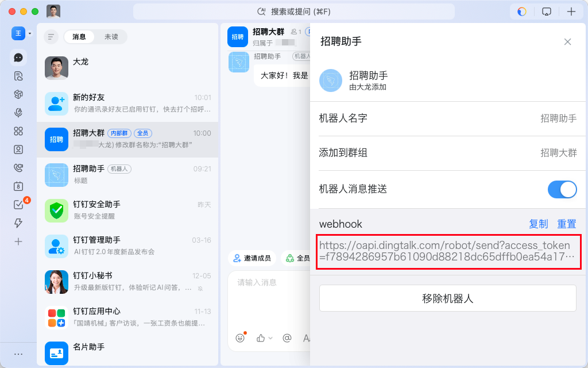
Task: Click 复制 to copy the webhook
Action: [539, 224]
